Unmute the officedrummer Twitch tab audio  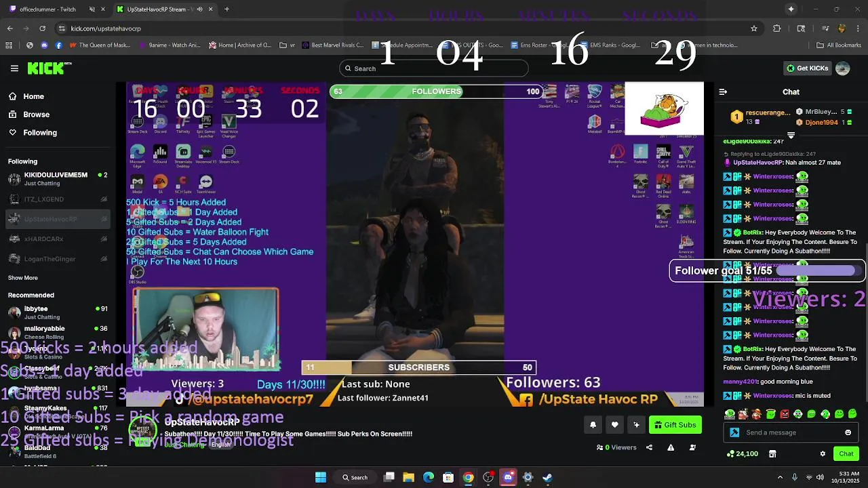click(x=92, y=9)
